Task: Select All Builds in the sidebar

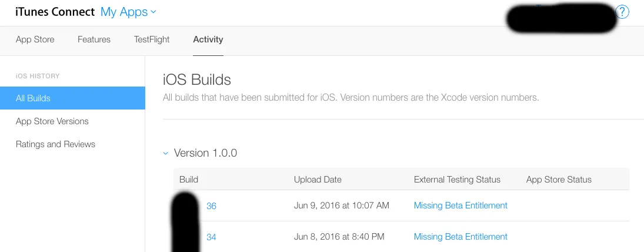Action: (72, 98)
